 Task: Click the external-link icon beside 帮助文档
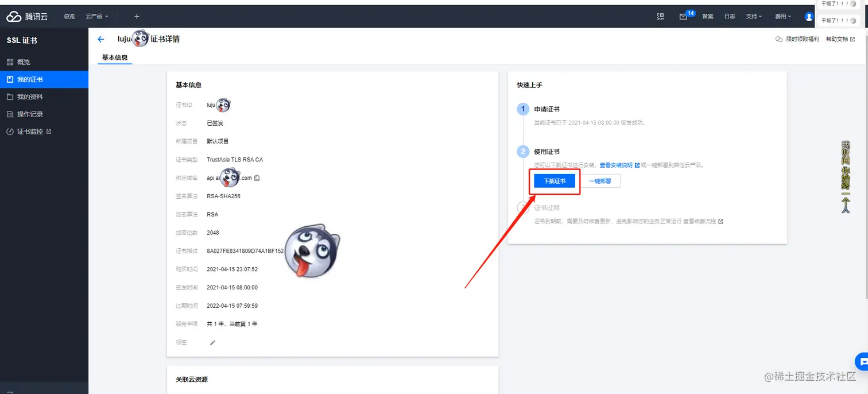pos(852,39)
